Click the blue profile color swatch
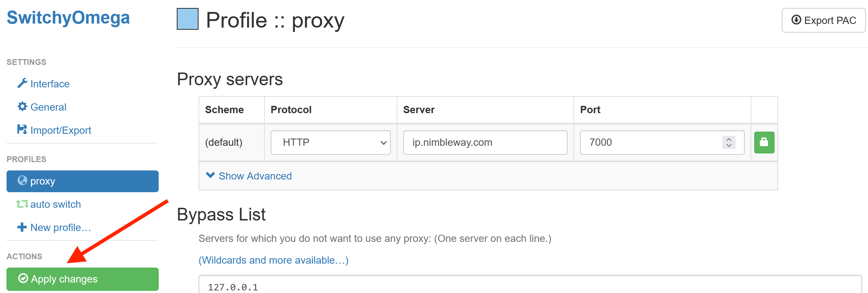This screenshot has width=868, height=293. tap(188, 19)
